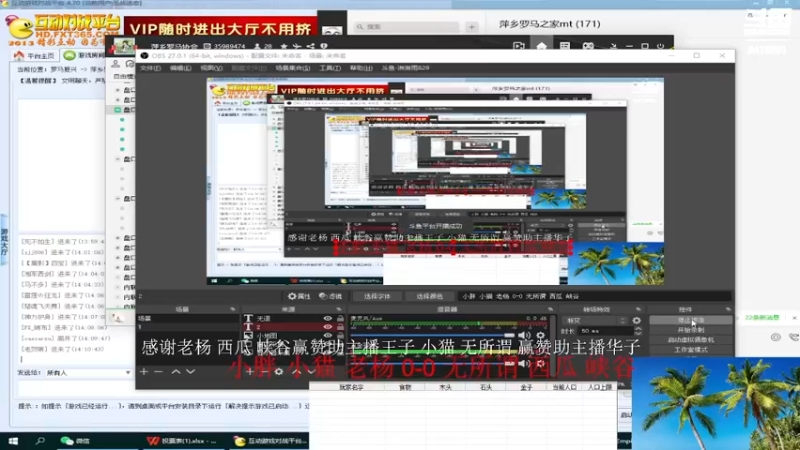Undock the 场景 panel with its header icon
800x450 pixels.
click(233, 309)
